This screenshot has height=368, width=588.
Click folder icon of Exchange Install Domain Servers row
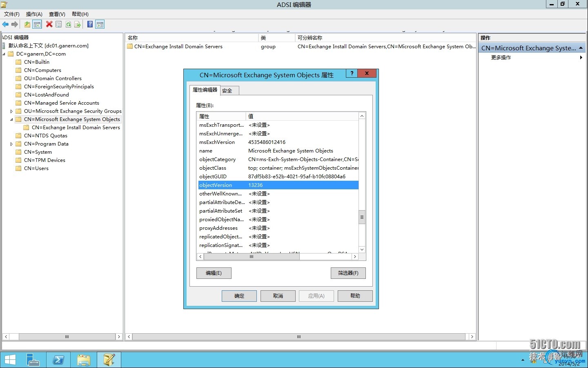click(x=130, y=47)
